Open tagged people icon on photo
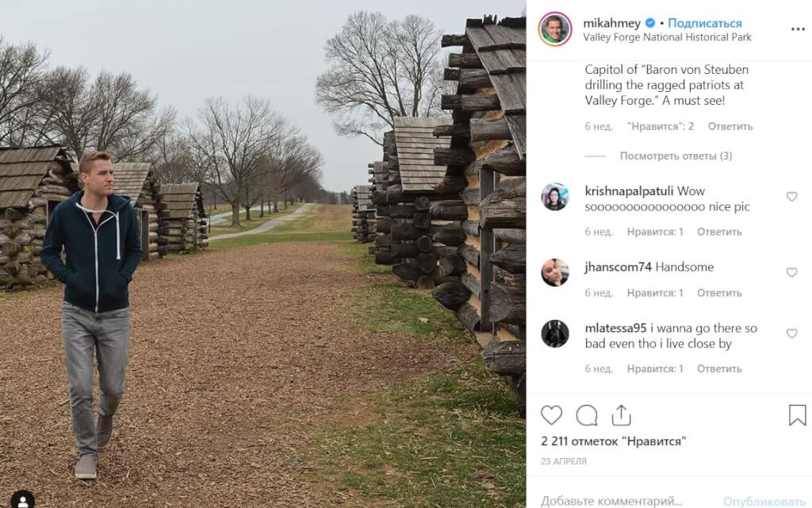812x508 pixels. point(23,500)
